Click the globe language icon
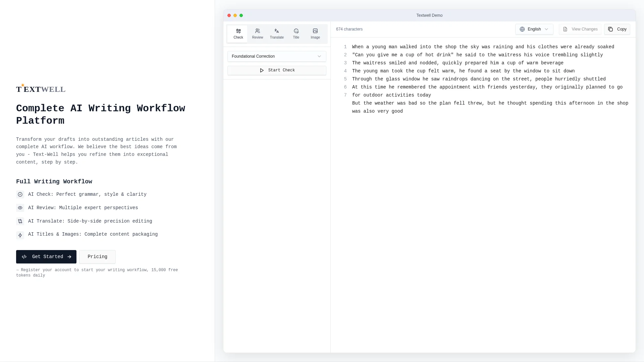The height and width of the screenshot is (362, 644). pyautogui.click(x=522, y=29)
